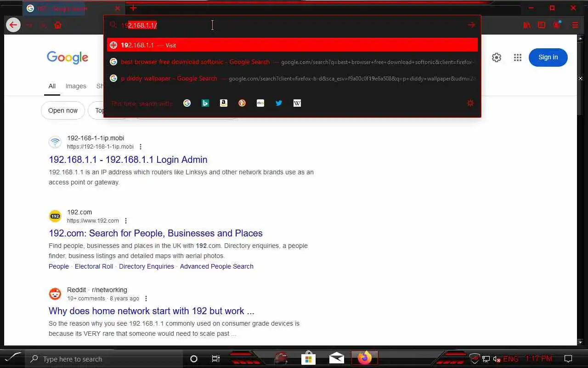This screenshot has width=588, height=368.
Task: Select the All search tab
Action: 52,86
